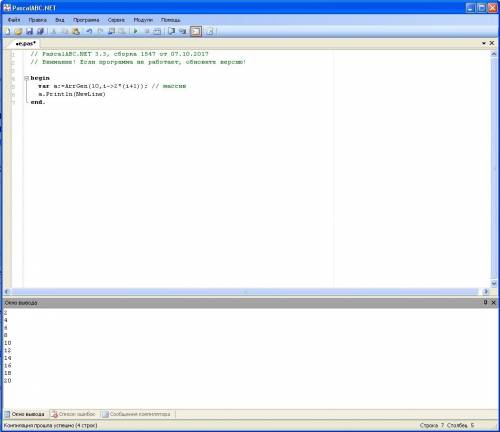Close the output window panel
This screenshot has height=432, width=500.
coord(494,302)
